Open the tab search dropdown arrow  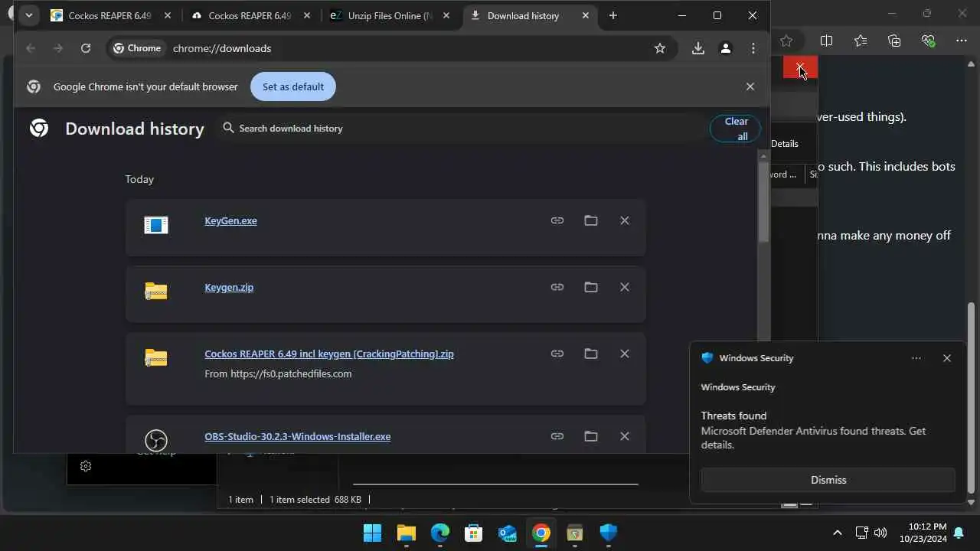tap(28, 15)
